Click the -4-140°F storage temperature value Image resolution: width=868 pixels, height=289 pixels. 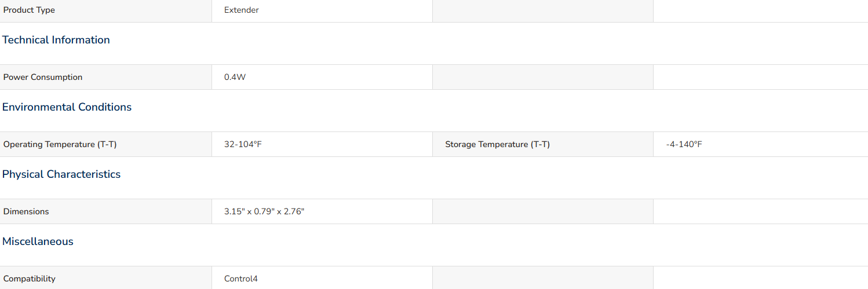pos(684,144)
